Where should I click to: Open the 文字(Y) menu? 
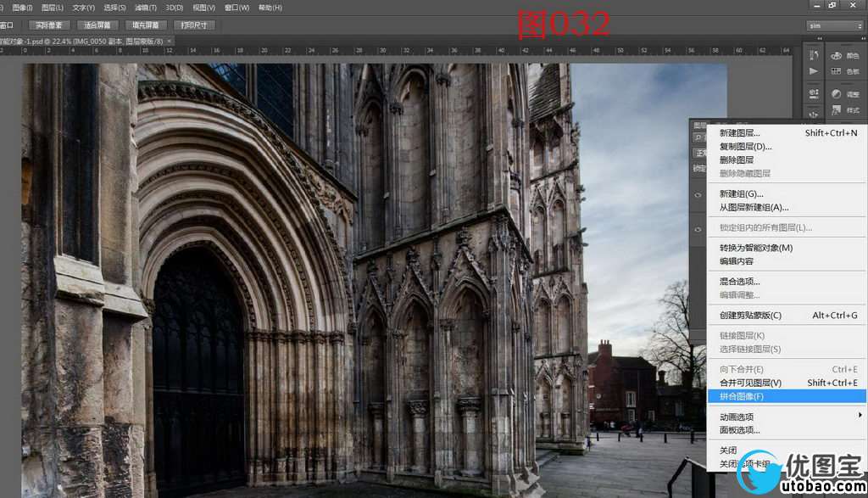tap(84, 8)
